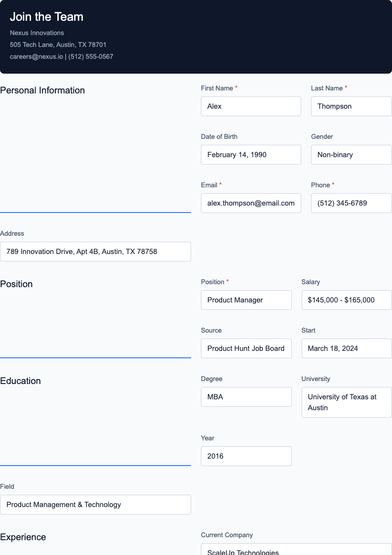Screen dimensions: 392x555
Task: Click the Address field showing Innovation Drive
Action: tap(96, 252)
